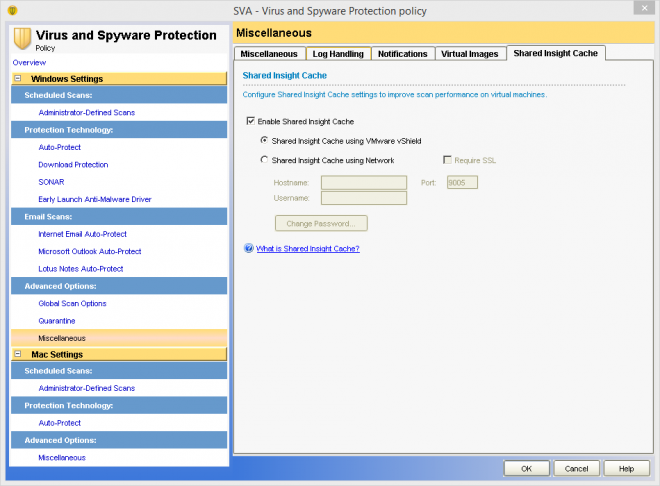The image size is (660, 486).
Task: Check the Require SSL checkbox
Action: pyautogui.click(x=447, y=160)
